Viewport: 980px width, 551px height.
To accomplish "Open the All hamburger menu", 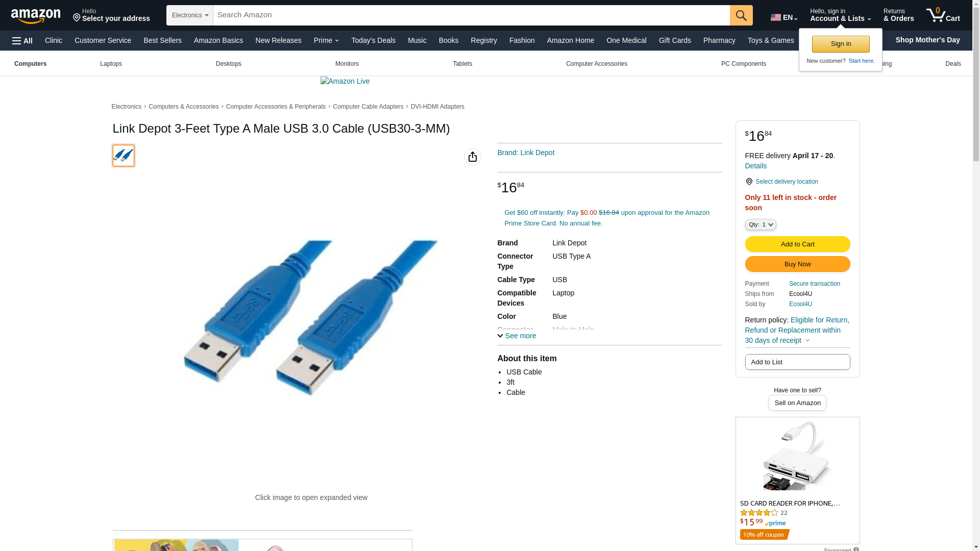I will tap(22, 41).
